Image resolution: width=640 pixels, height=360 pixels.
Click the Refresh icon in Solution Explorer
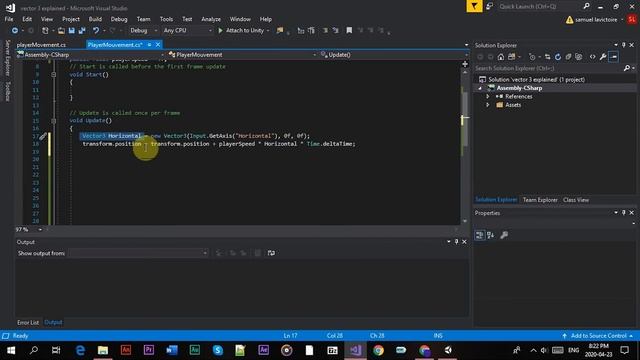[558, 57]
